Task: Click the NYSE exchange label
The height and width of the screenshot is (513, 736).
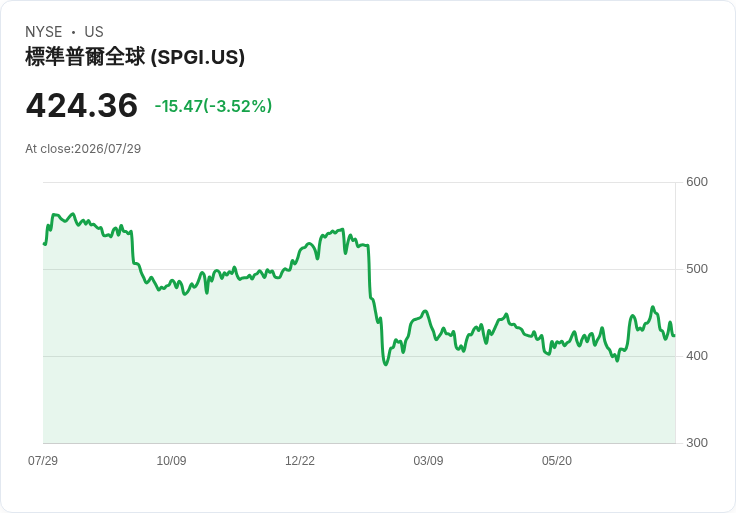Action: pyautogui.click(x=43, y=32)
